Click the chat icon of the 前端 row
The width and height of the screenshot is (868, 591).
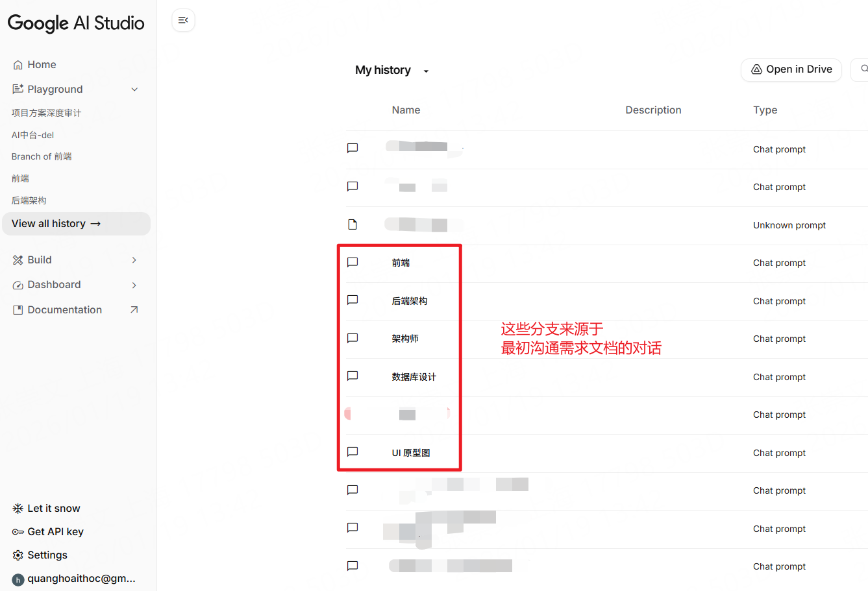(353, 262)
